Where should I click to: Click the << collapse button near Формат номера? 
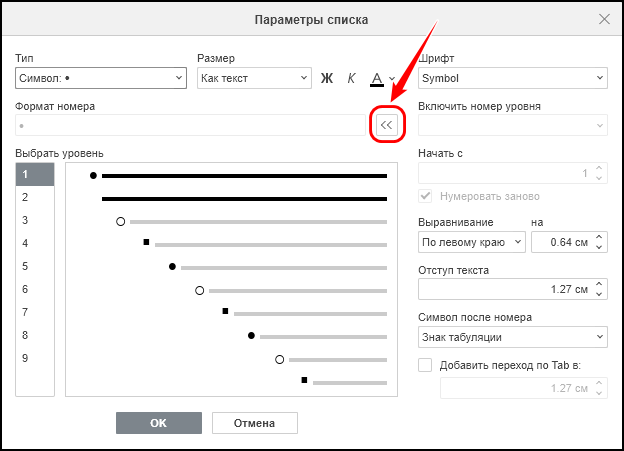coord(387,125)
